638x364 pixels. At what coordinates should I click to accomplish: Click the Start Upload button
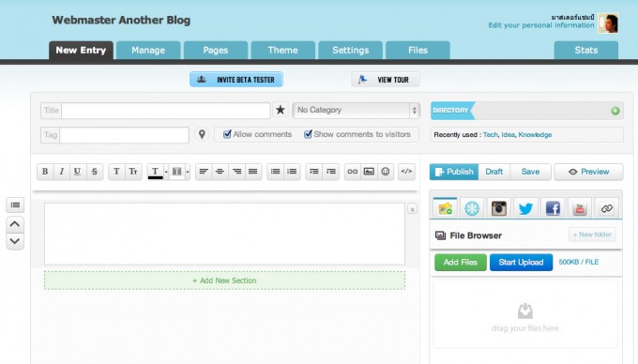click(521, 263)
